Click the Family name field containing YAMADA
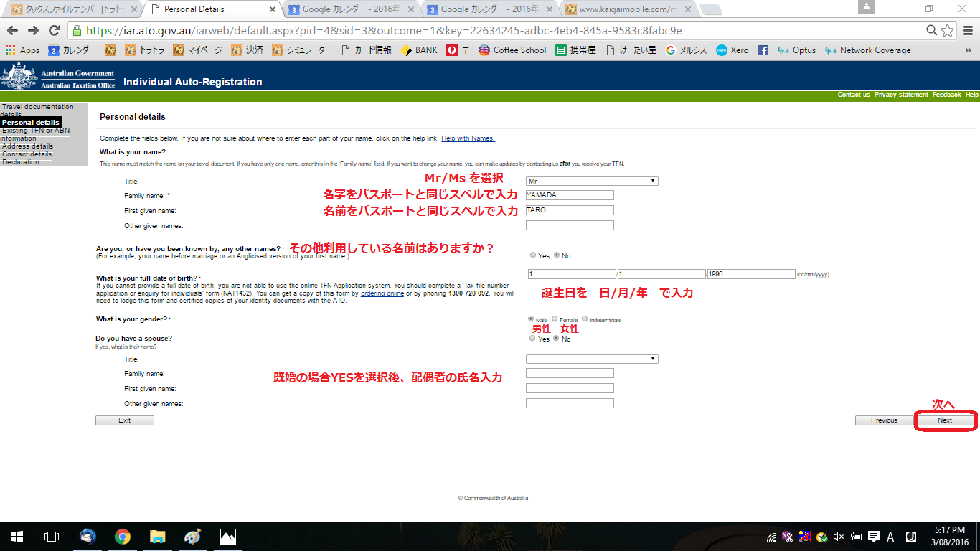The image size is (980, 551). 570,194
